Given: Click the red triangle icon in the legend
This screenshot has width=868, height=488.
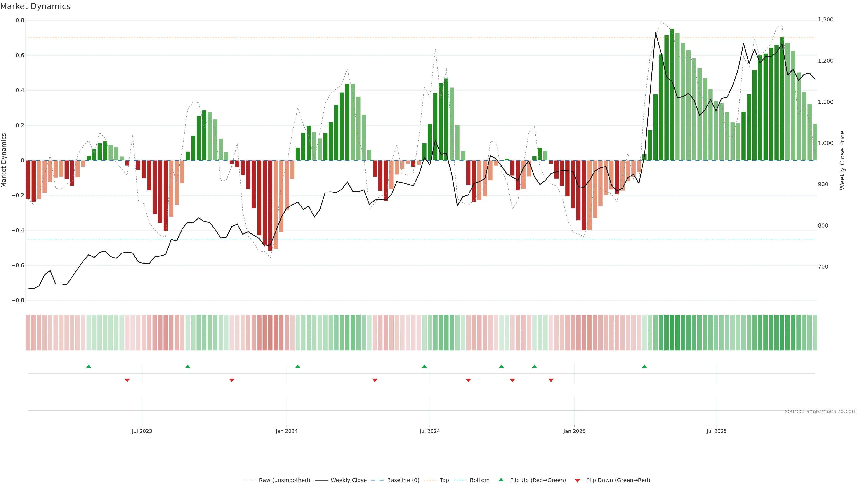Looking at the screenshot, I should point(577,481).
